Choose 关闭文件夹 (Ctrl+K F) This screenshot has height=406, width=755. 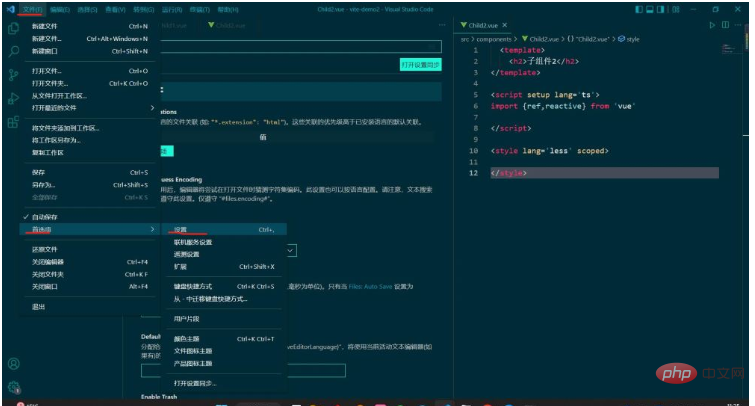(89, 274)
